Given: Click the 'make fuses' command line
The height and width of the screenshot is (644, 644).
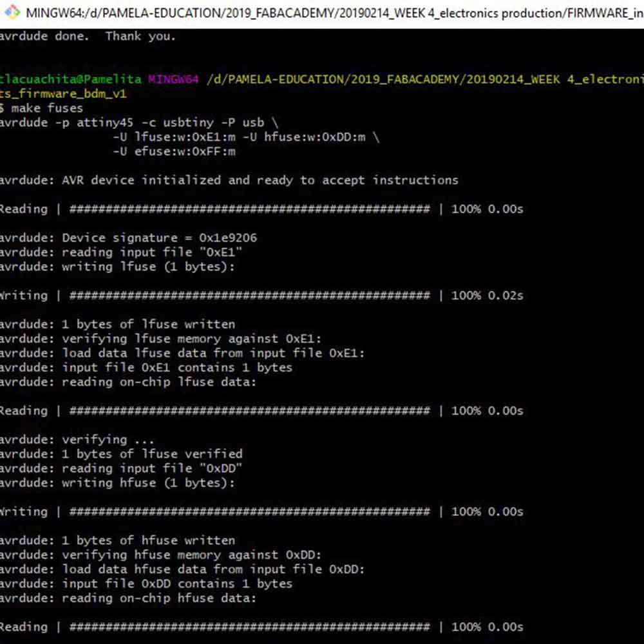Looking at the screenshot, I should click(x=41, y=108).
